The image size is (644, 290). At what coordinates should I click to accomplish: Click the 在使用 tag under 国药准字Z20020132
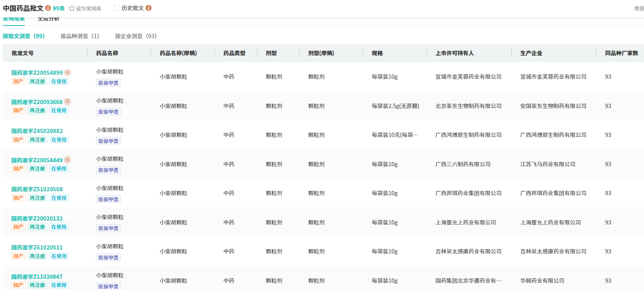point(59,227)
